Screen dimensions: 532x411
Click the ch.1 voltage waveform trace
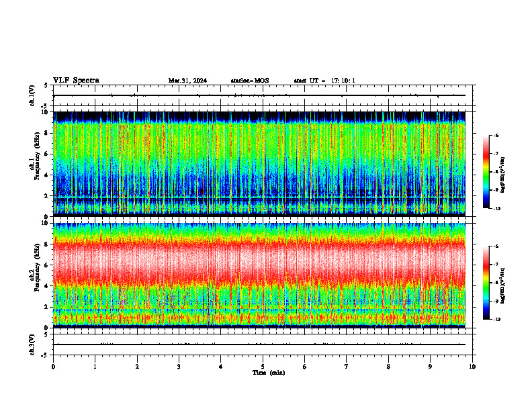pos(259,95)
